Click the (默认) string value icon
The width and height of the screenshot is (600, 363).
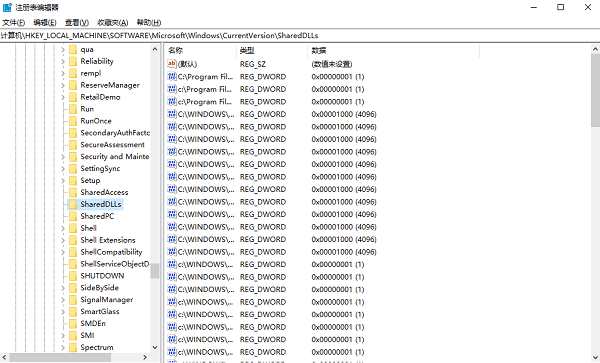pos(172,64)
